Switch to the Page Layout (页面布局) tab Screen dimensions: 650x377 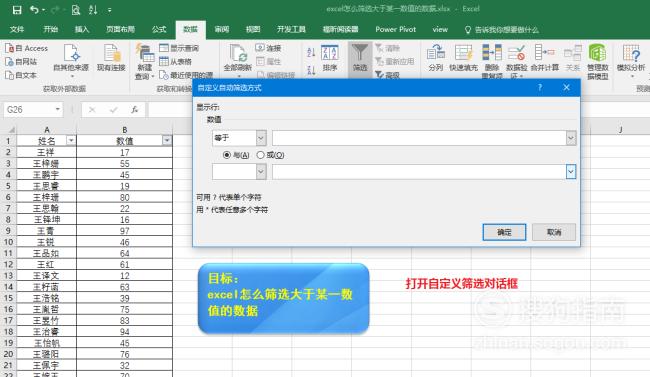[120, 29]
